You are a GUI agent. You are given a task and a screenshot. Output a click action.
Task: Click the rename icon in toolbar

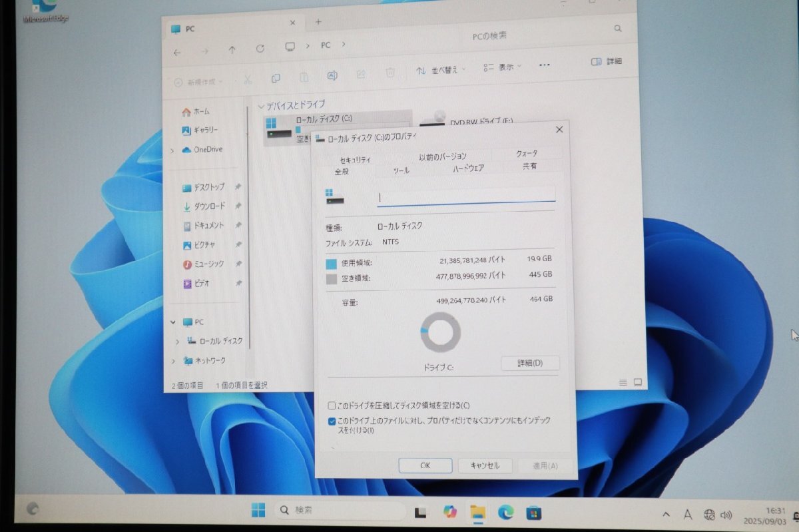[332, 75]
